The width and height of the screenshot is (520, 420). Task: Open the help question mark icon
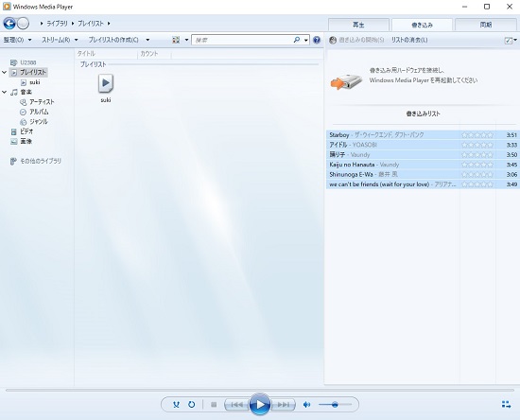point(317,40)
